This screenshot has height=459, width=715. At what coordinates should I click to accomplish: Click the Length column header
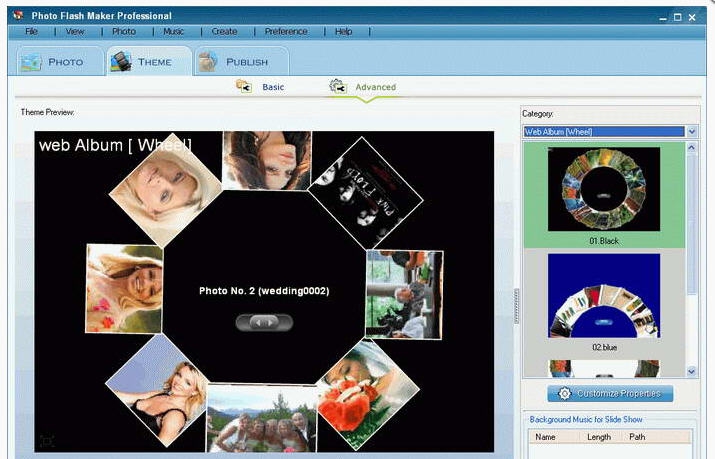click(x=598, y=437)
